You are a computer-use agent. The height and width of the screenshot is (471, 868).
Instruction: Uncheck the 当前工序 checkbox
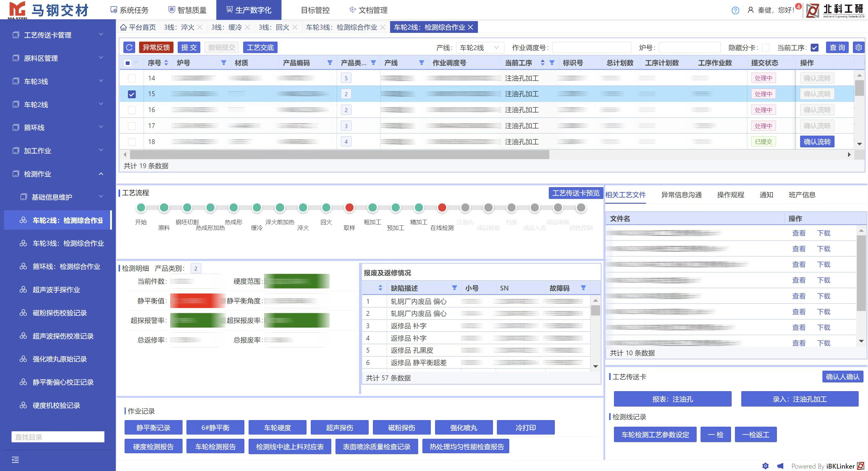pyautogui.click(x=814, y=48)
